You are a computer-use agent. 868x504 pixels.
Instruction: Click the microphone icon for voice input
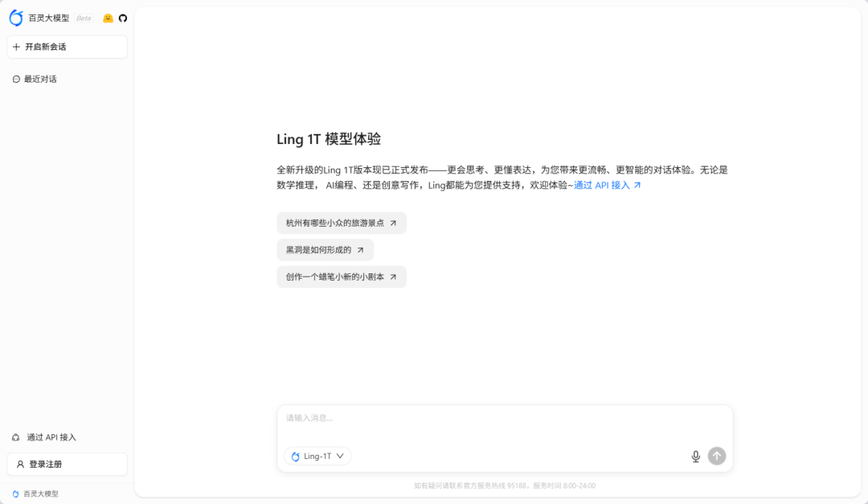[x=694, y=456]
